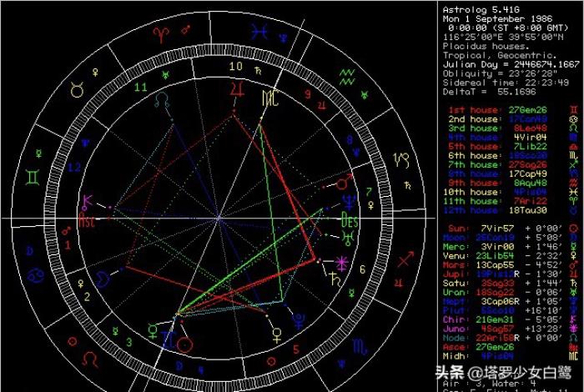
Task: Select the Capricorn glyph on the chart's right side
Action: [x=401, y=159]
